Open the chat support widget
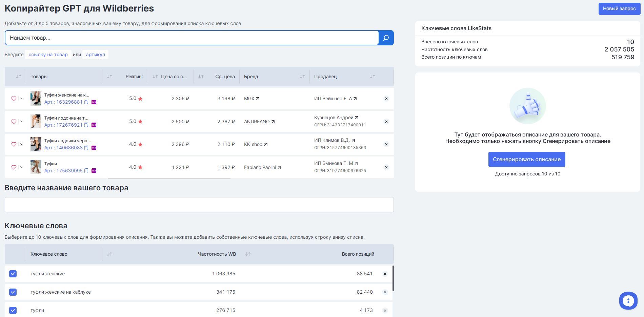Image resolution: width=644 pixels, height=317 pixels. [628, 301]
